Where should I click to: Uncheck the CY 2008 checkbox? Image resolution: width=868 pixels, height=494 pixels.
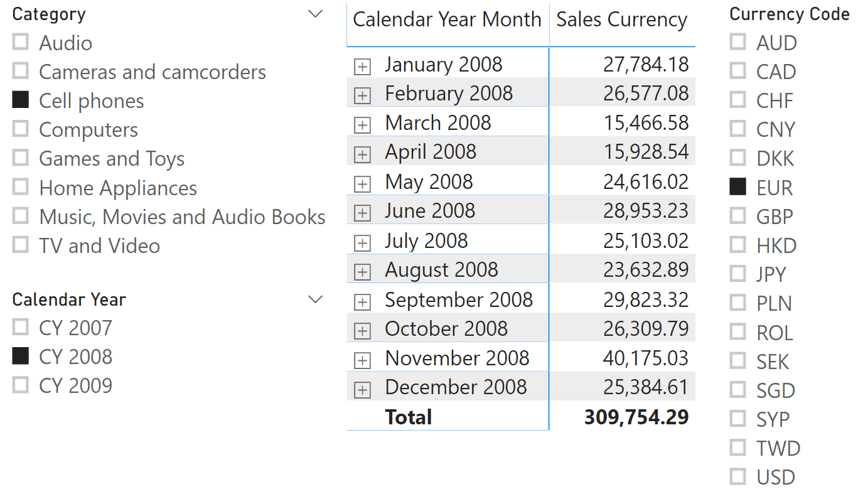tap(21, 356)
